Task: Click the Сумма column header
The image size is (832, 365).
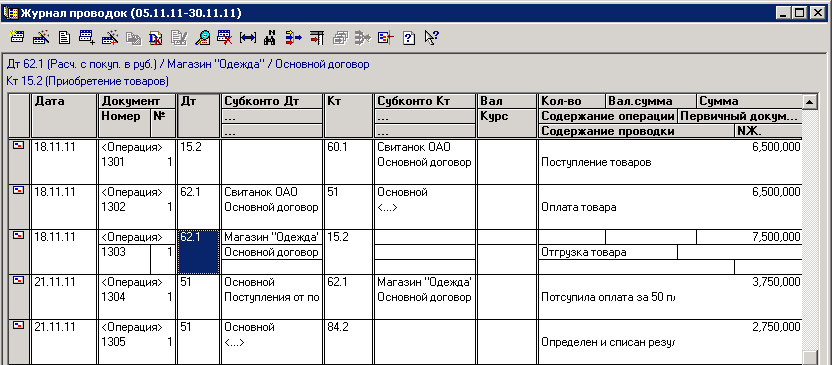Action: click(x=749, y=101)
